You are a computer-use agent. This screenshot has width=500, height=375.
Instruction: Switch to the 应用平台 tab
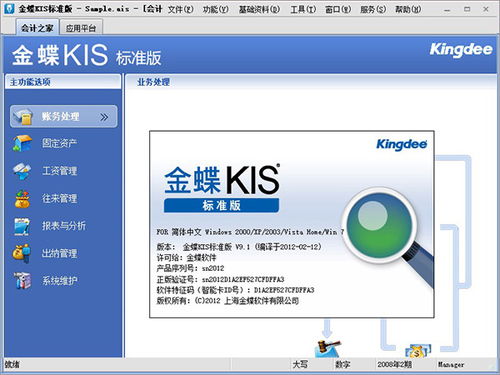click(x=81, y=28)
